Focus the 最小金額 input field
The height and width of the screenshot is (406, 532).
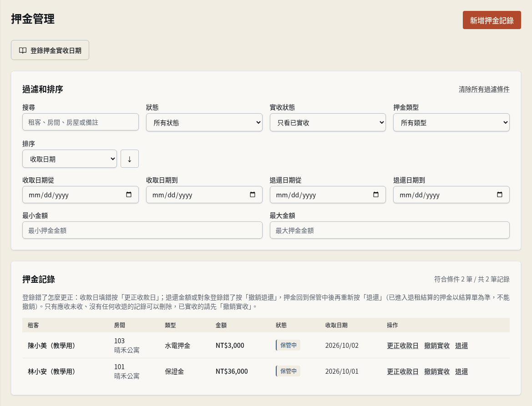tap(142, 230)
